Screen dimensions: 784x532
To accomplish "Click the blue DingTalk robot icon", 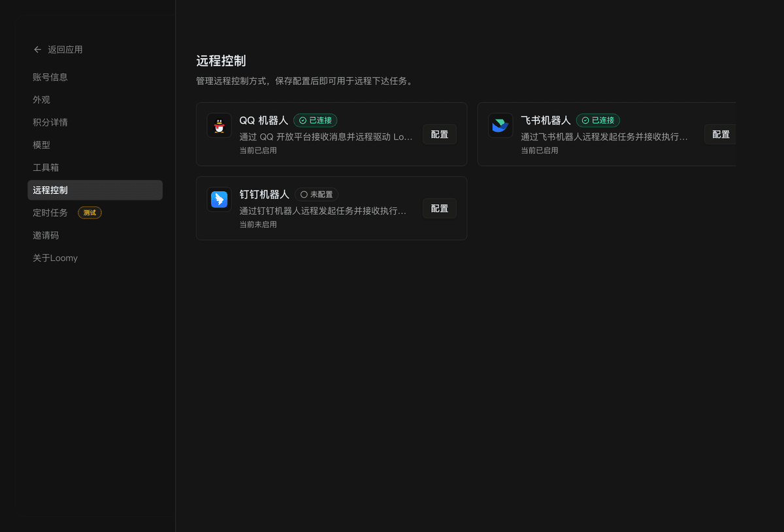I will pos(219,200).
